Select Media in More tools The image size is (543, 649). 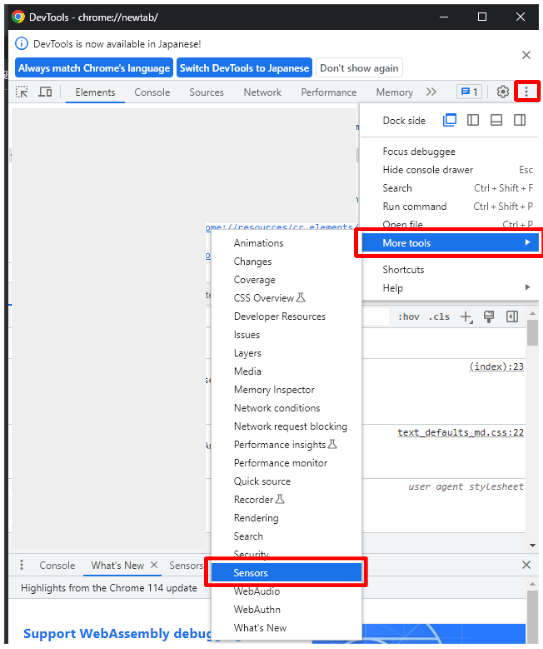click(x=286, y=371)
